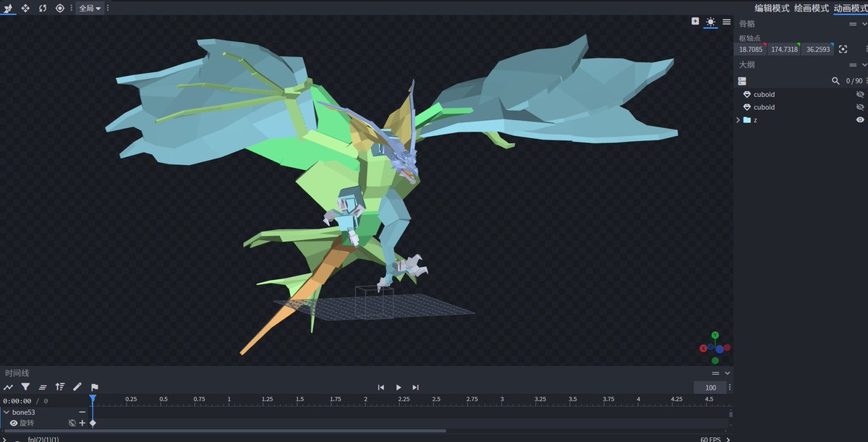Collapse the 骨骼 panel chevron
This screenshot has width=868, height=442.
pyautogui.click(x=864, y=24)
